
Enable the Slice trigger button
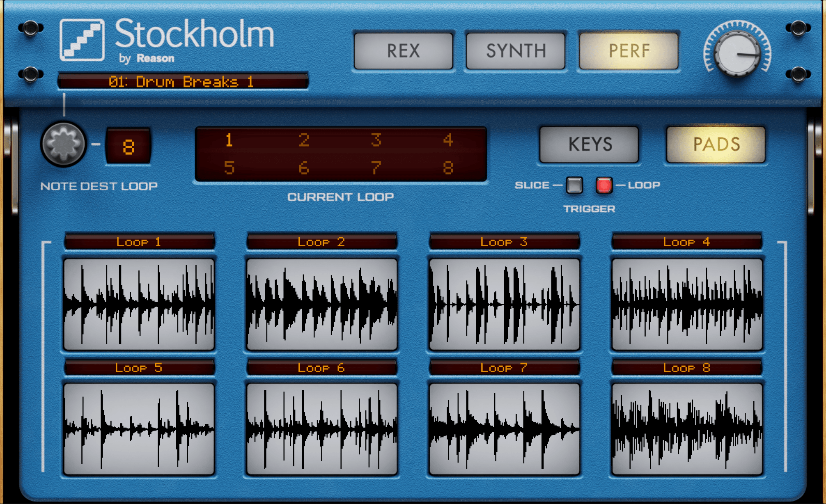pyautogui.click(x=574, y=186)
